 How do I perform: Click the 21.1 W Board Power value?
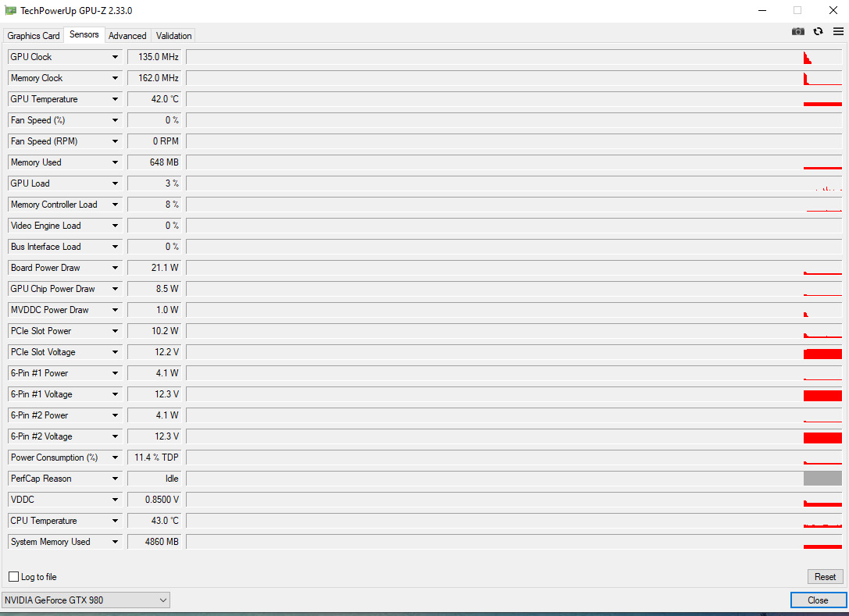pos(155,268)
